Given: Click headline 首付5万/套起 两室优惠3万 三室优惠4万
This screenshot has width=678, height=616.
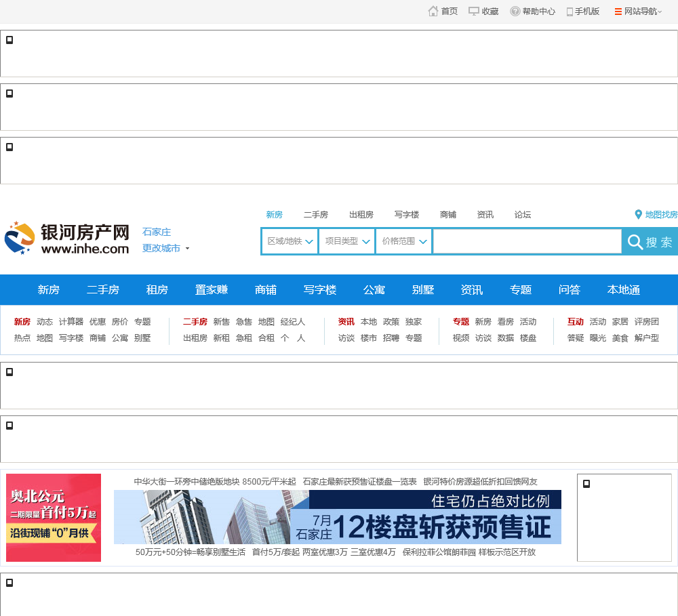Looking at the screenshot, I should tap(324, 552).
